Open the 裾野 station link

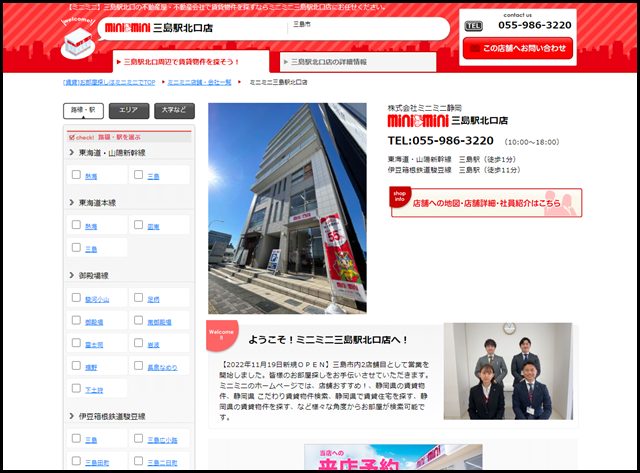click(x=91, y=367)
